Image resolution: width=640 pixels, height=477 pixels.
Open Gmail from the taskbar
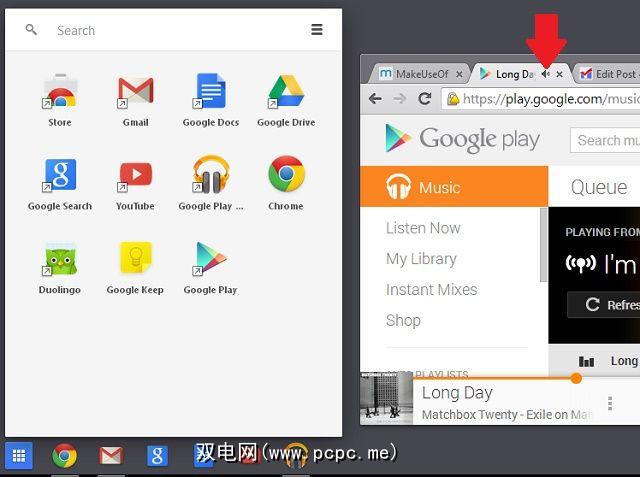coord(111,455)
